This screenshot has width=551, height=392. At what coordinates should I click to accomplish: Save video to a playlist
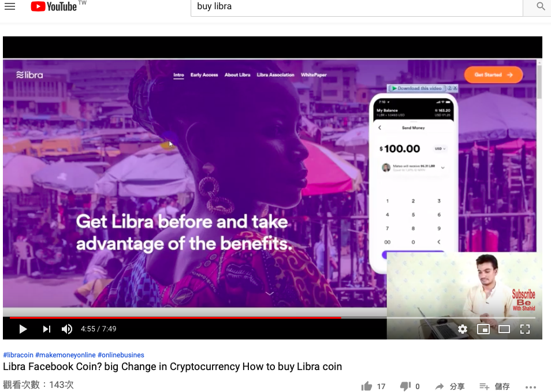(x=494, y=387)
